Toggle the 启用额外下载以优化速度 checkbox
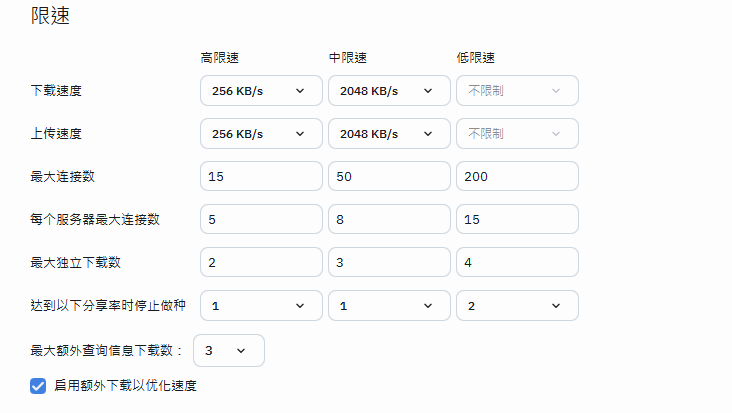 coord(39,385)
